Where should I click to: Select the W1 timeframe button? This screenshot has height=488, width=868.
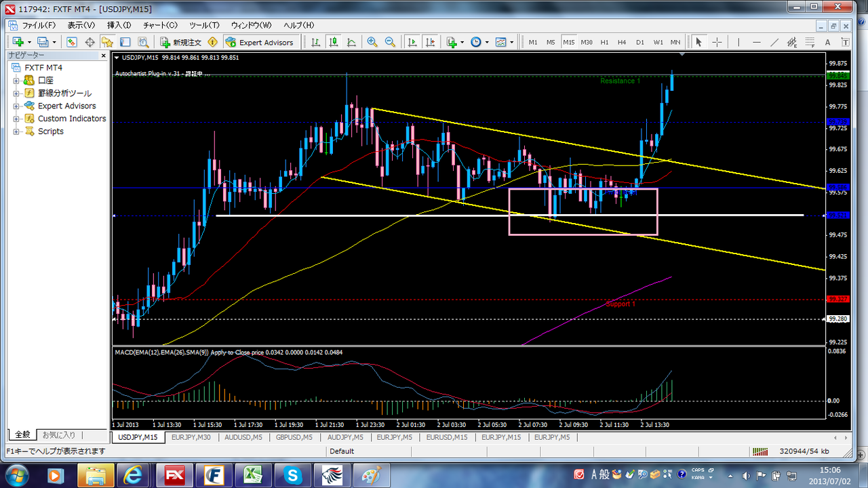(658, 42)
